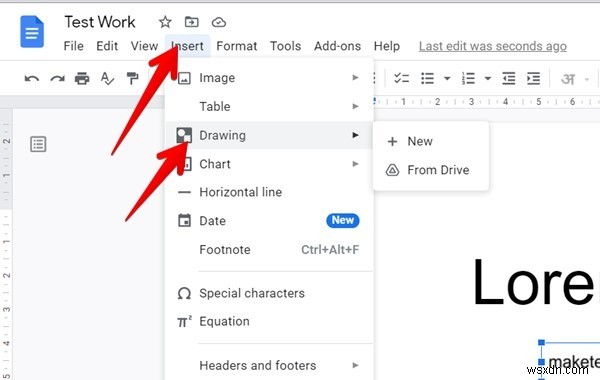
Task: Show the document outline icon
Action: [38, 144]
